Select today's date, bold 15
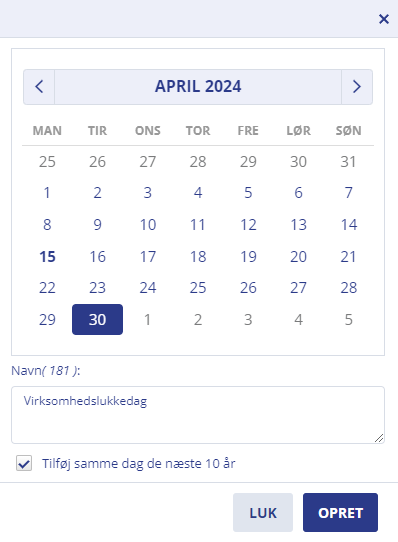 (x=47, y=256)
